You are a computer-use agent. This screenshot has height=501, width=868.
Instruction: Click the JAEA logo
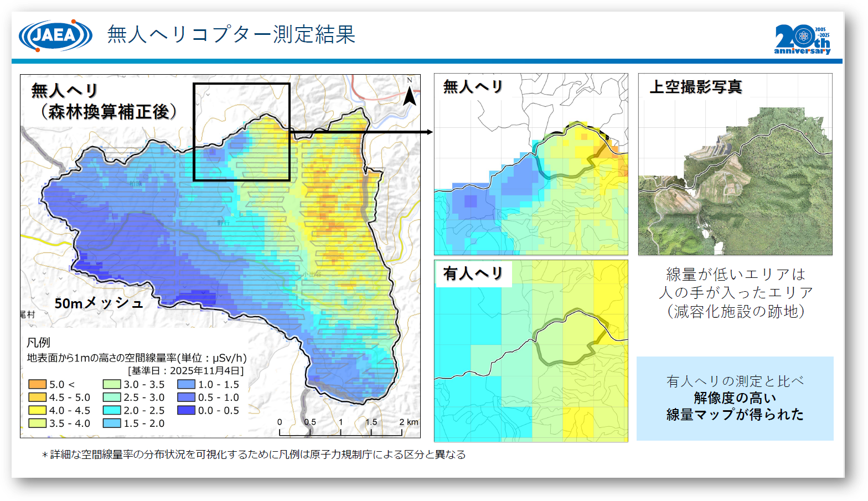pyautogui.click(x=55, y=35)
